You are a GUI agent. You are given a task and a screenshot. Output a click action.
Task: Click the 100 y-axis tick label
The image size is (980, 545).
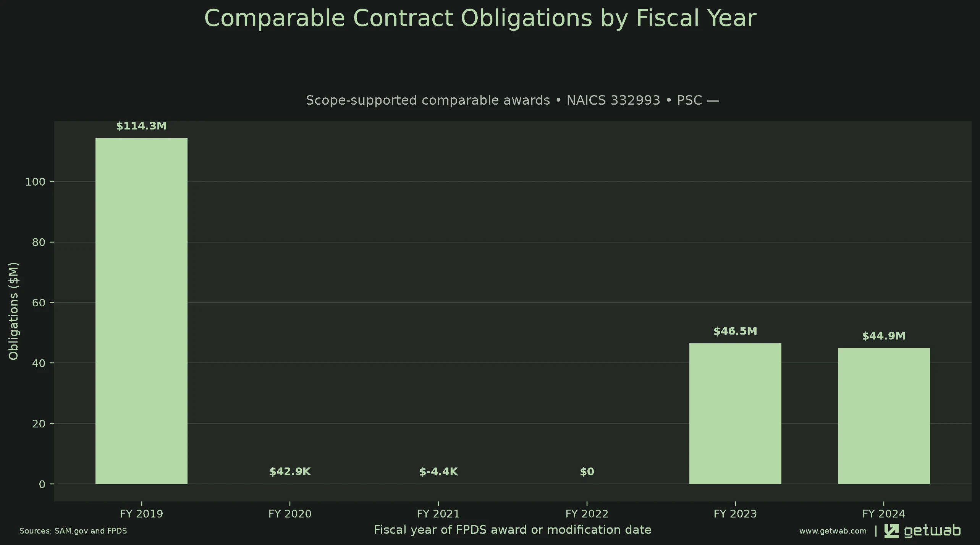[35, 182]
